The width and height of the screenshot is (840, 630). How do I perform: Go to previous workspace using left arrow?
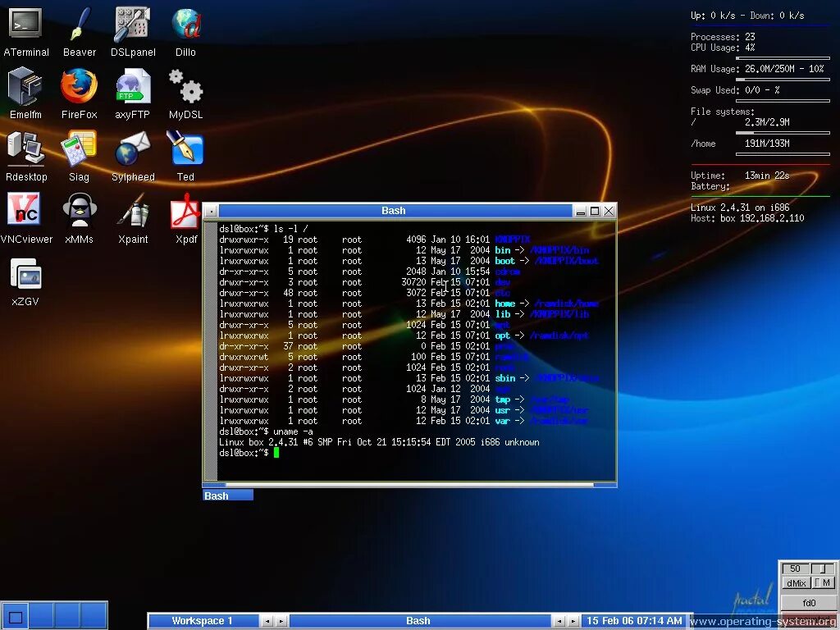267,622
